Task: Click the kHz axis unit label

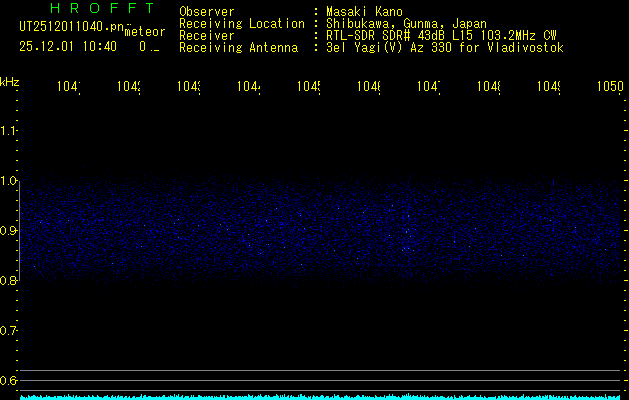Action: point(9,81)
